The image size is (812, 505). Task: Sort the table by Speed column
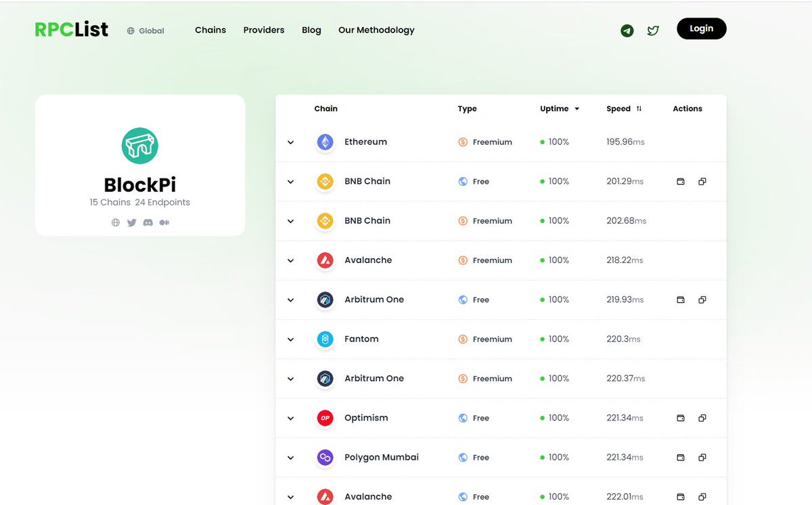[624, 108]
